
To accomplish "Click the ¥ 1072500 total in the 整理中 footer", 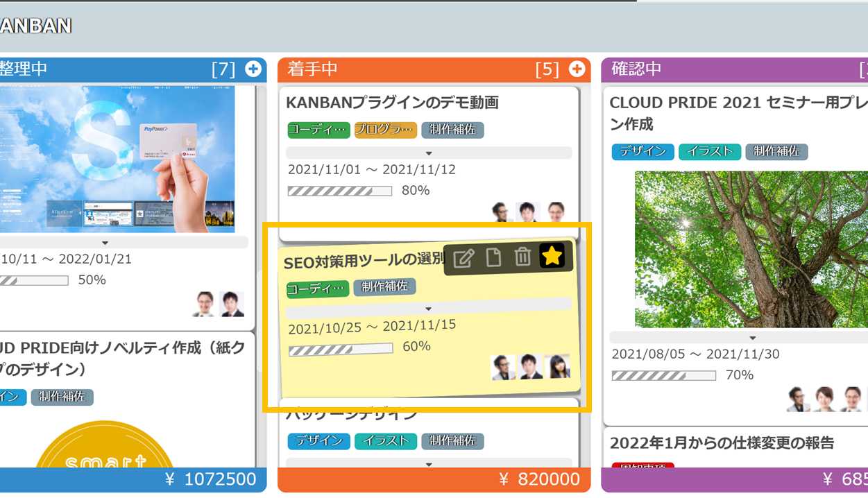I will (x=210, y=479).
